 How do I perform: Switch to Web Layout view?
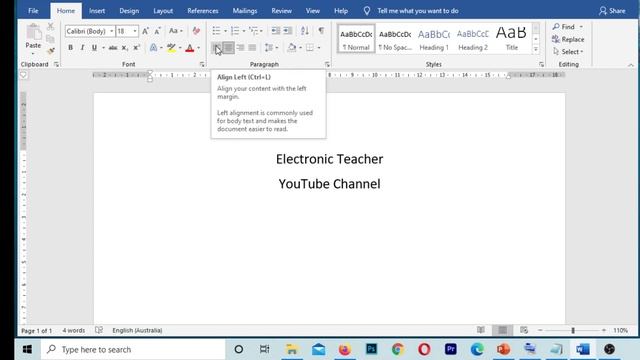524,330
